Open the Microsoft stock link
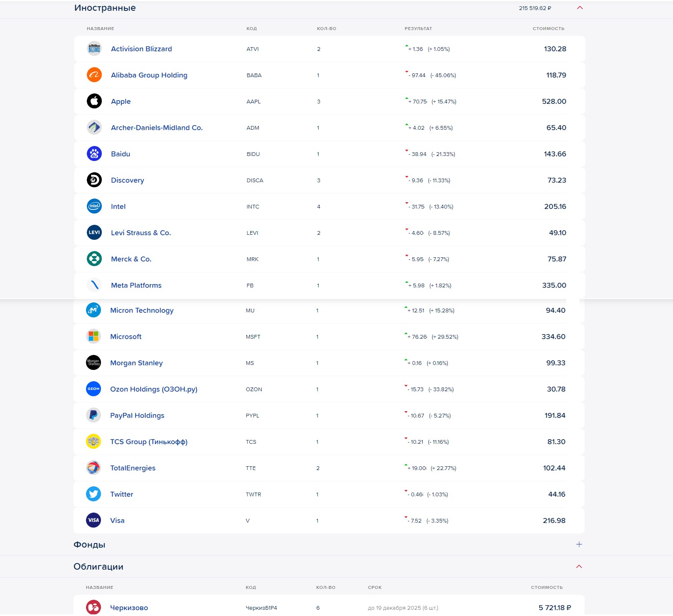Viewport: 673px width, 616px height. [126, 337]
